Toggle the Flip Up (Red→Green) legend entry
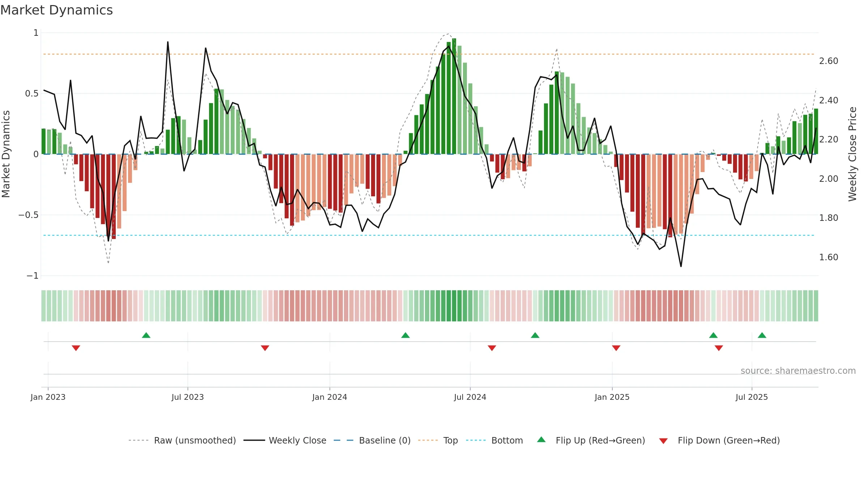This screenshot has height=488, width=868. coord(591,440)
